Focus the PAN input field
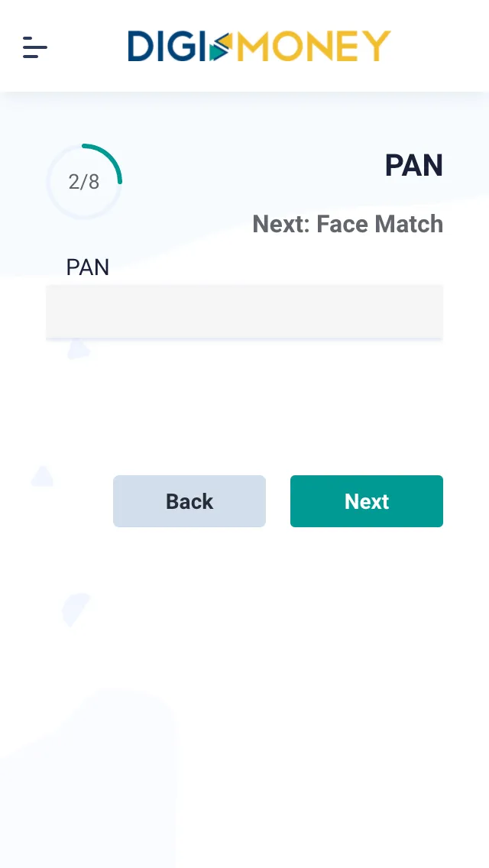Screen dimensions: 489x868 [244, 311]
